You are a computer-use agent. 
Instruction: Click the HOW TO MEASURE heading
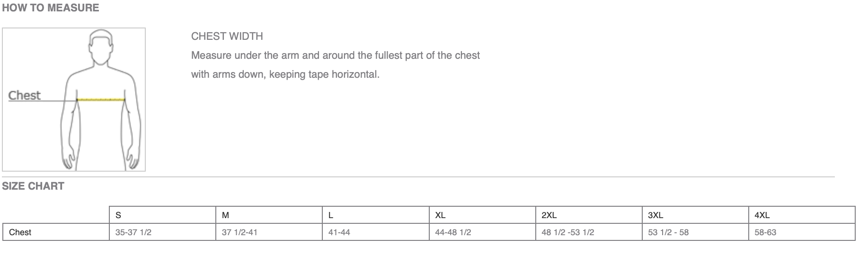pos(51,8)
